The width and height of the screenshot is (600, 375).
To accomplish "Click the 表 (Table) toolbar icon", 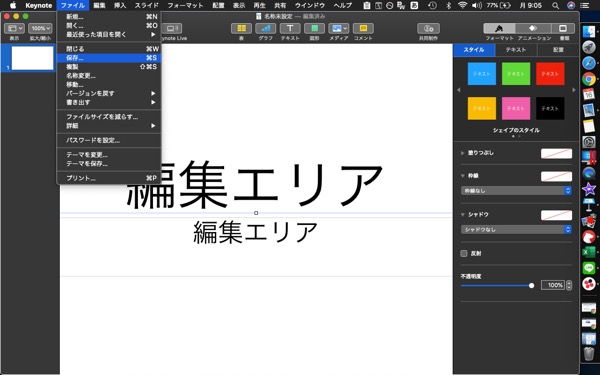I will click(241, 28).
